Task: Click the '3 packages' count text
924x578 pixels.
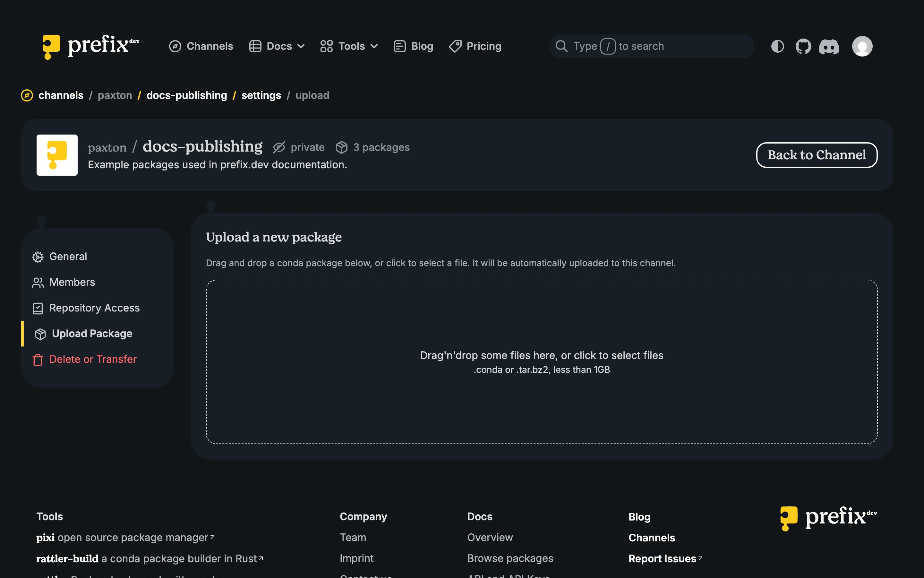Action: point(381,147)
